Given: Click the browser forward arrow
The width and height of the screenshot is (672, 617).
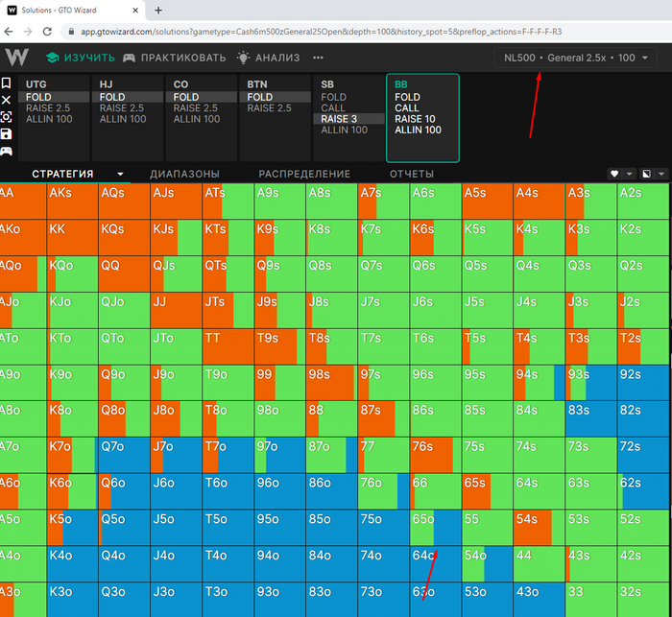Looking at the screenshot, I should tap(28, 32).
